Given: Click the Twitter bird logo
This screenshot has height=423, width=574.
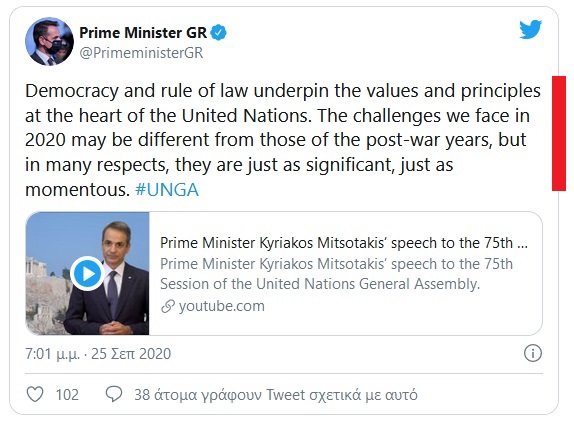Looking at the screenshot, I should click(x=530, y=30).
